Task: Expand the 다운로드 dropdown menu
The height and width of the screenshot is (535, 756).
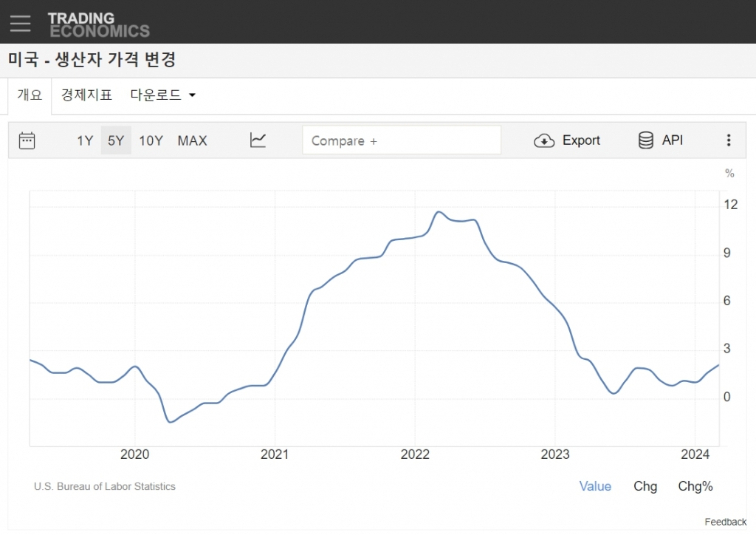Action: click(x=163, y=95)
